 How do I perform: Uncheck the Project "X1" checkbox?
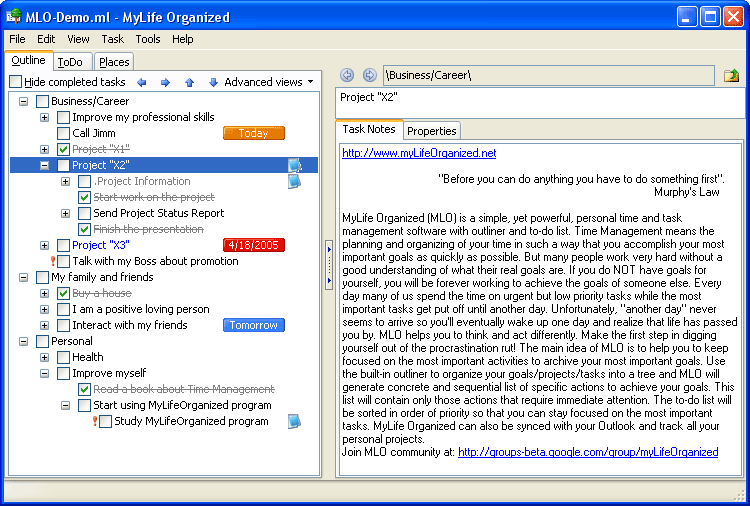click(63, 149)
